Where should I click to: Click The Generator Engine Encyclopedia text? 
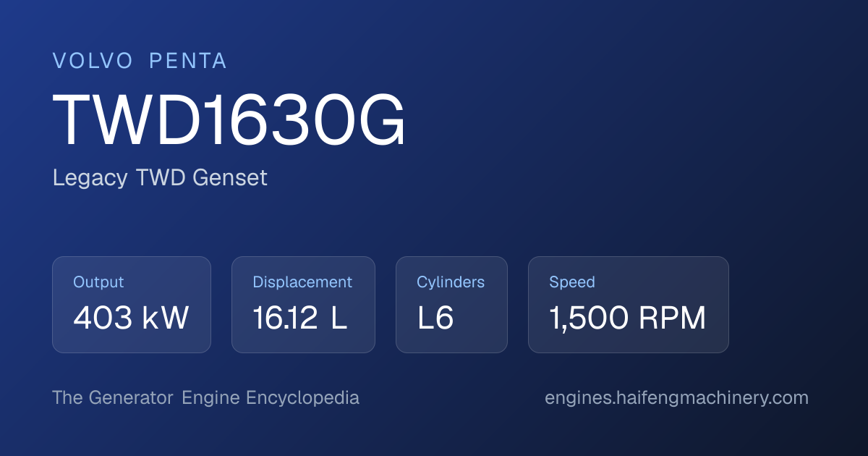(205, 398)
